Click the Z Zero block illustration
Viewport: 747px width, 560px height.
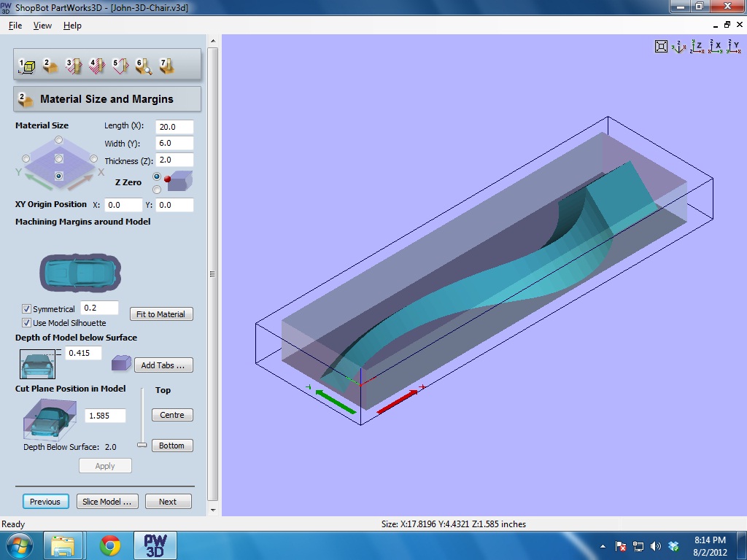[x=179, y=181]
